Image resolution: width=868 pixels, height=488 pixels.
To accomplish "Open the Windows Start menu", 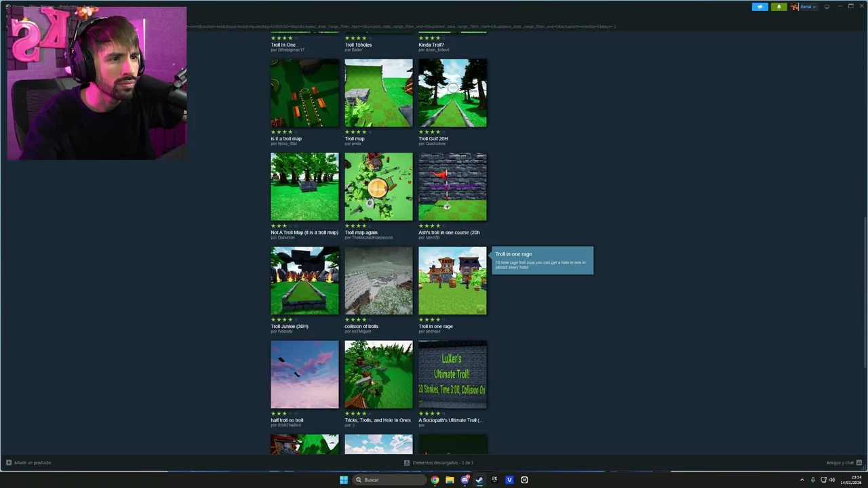I will tap(344, 480).
